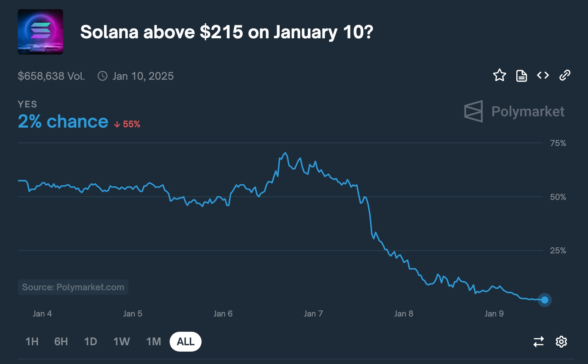Select the 1D time range
The width and height of the screenshot is (588, 364).
[90, 342]
